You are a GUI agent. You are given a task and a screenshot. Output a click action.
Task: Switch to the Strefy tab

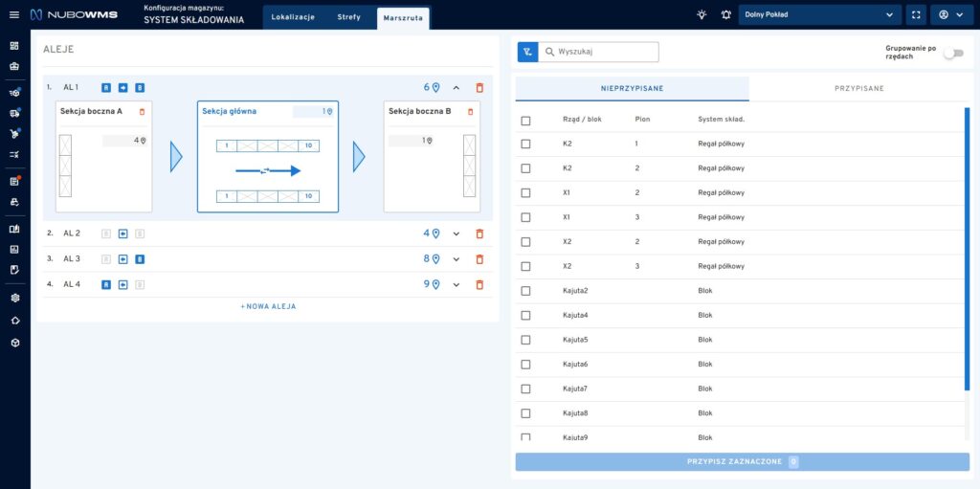point(348,17)
